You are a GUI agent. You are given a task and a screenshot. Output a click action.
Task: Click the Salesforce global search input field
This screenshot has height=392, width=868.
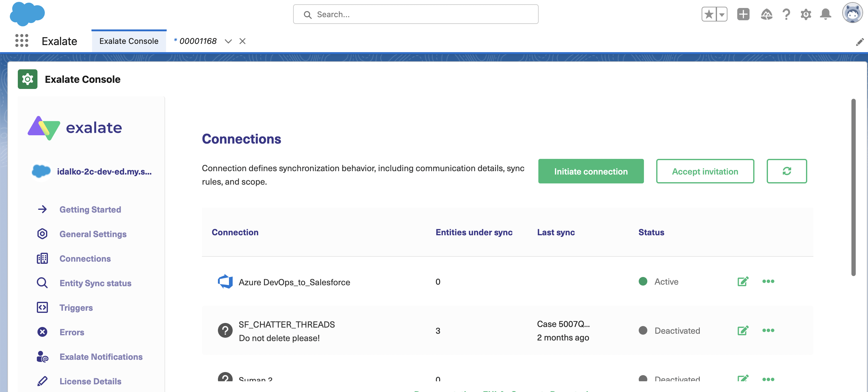click(416, 14)
